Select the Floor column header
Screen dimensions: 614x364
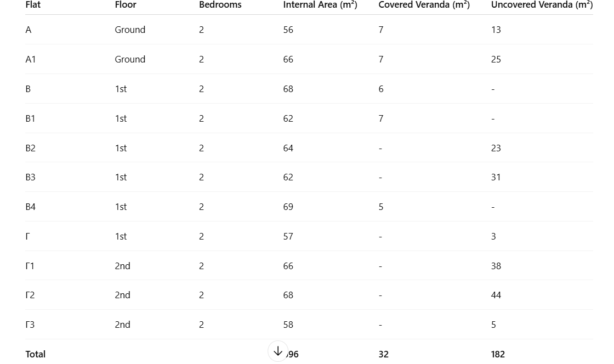[126, 5]
